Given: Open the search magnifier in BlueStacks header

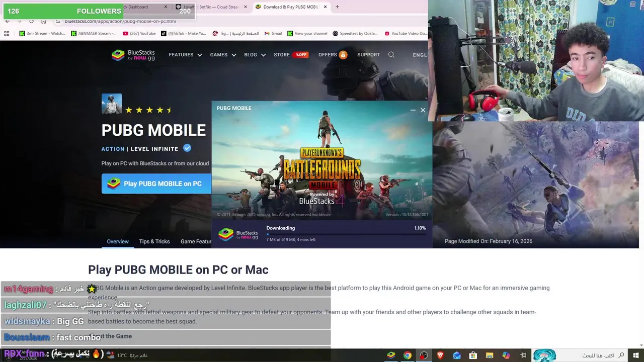Looking at the screenshot, I should 391,55.
